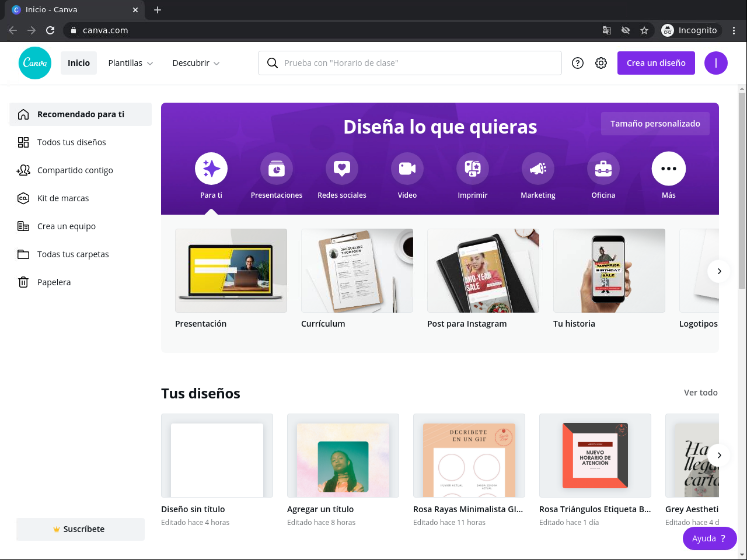Click the Suscríbete button
The height and width of the screenshot is (560, 747).
(x=81, y=529)
